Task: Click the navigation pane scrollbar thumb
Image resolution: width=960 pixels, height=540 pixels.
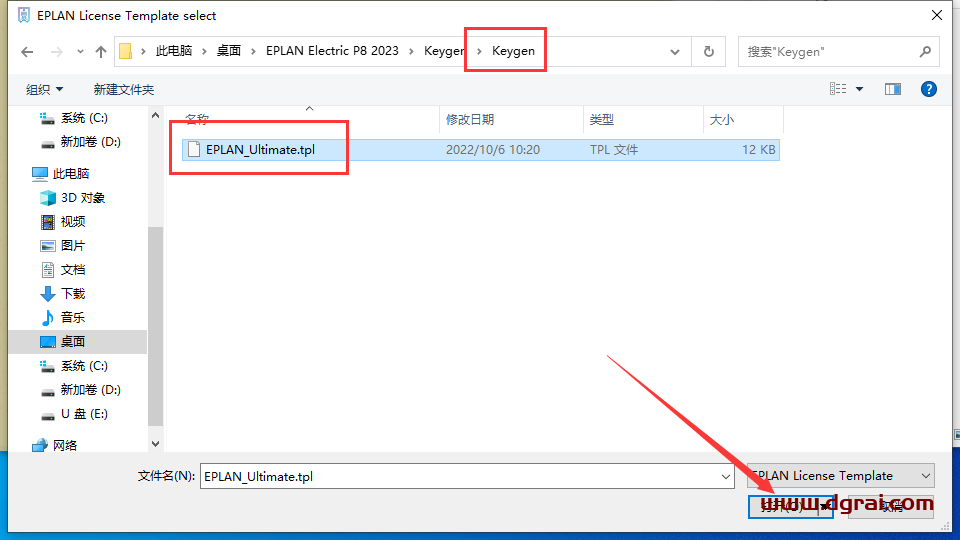Action: (156, 326)
